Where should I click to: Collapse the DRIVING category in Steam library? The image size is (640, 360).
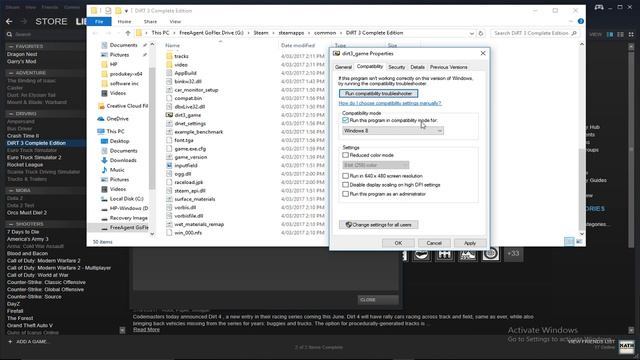coord(11,114)
